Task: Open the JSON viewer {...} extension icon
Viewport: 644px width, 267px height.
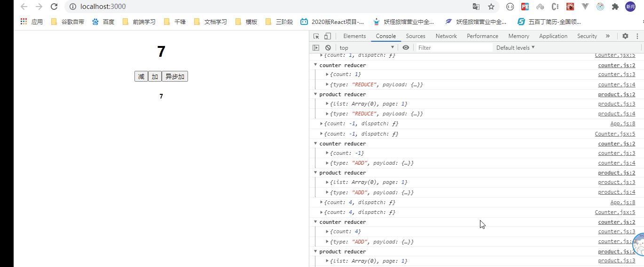Action: pyautogui.click(x=510, y=7)
